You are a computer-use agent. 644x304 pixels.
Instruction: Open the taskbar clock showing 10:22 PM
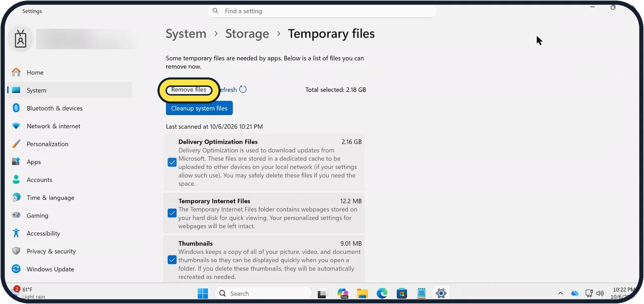pos(623,293)
